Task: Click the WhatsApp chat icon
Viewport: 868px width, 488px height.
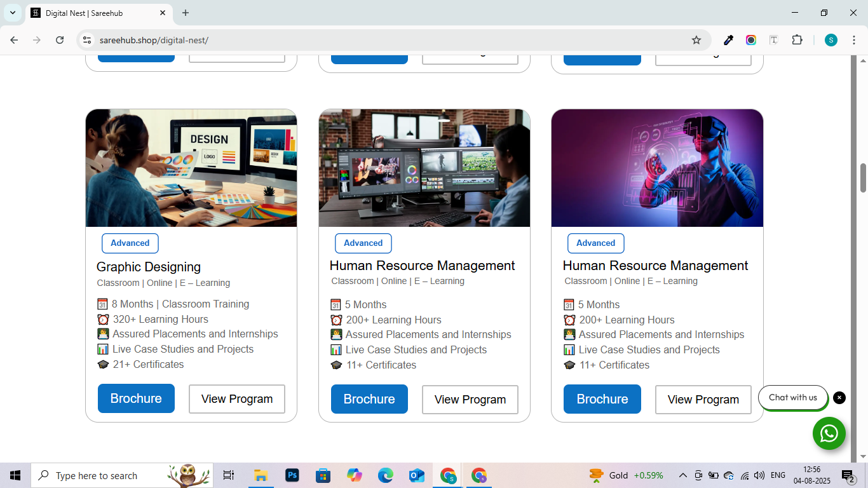Action: click(829, 433)
